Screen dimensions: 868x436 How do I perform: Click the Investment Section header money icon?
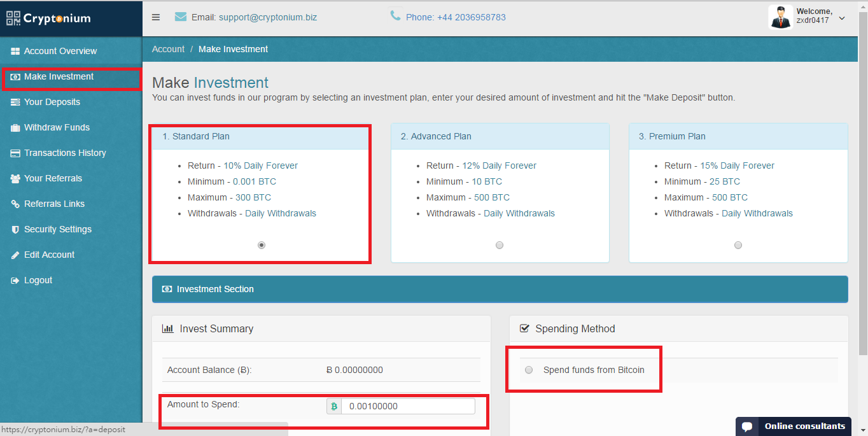pos(167,289)
